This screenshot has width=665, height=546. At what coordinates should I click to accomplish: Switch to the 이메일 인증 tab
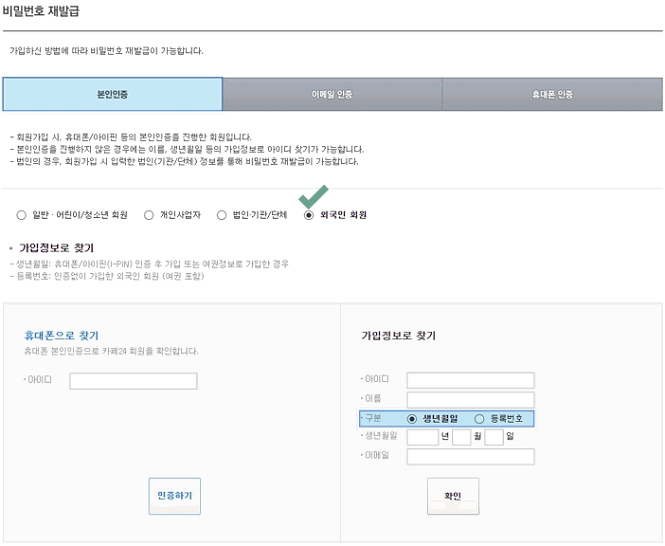tap(332, 94)
